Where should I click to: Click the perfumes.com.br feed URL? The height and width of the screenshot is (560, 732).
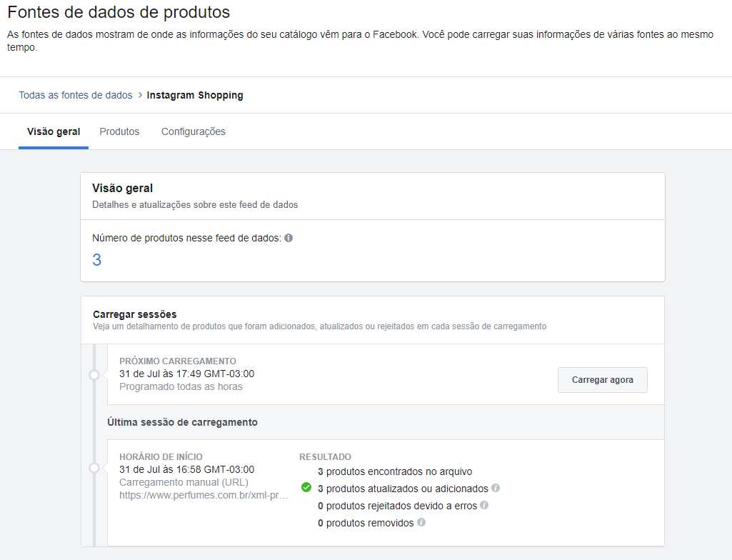pyautogui.click(x=204, y=496)
